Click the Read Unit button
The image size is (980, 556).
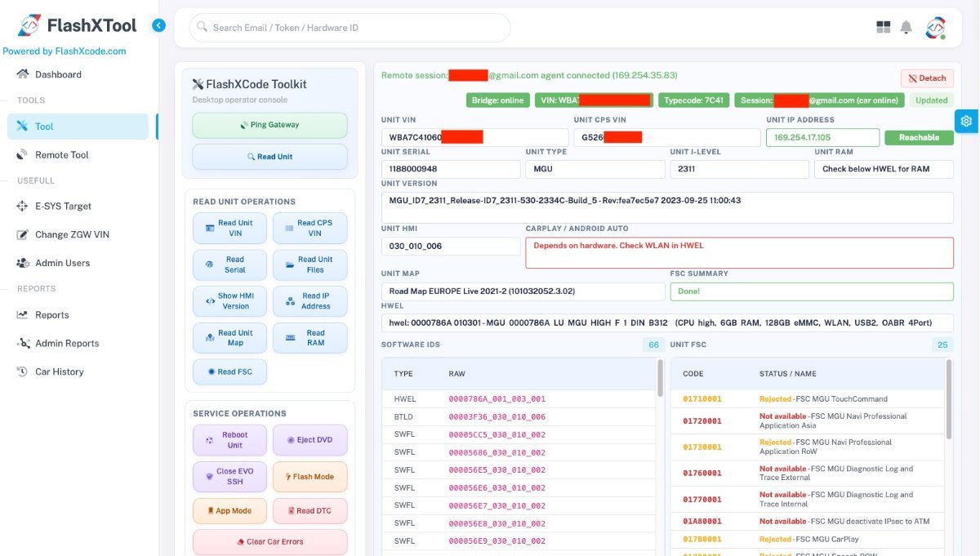tap(269, 157)
